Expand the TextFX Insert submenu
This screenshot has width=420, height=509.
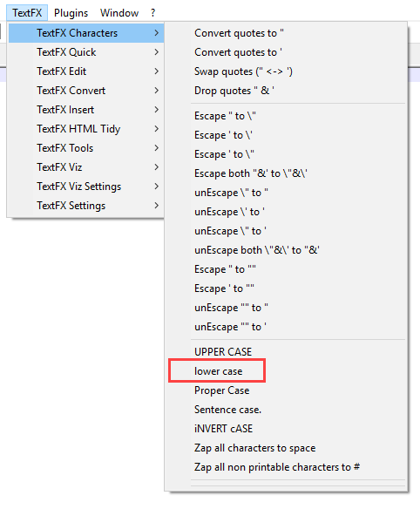(86, 110)
